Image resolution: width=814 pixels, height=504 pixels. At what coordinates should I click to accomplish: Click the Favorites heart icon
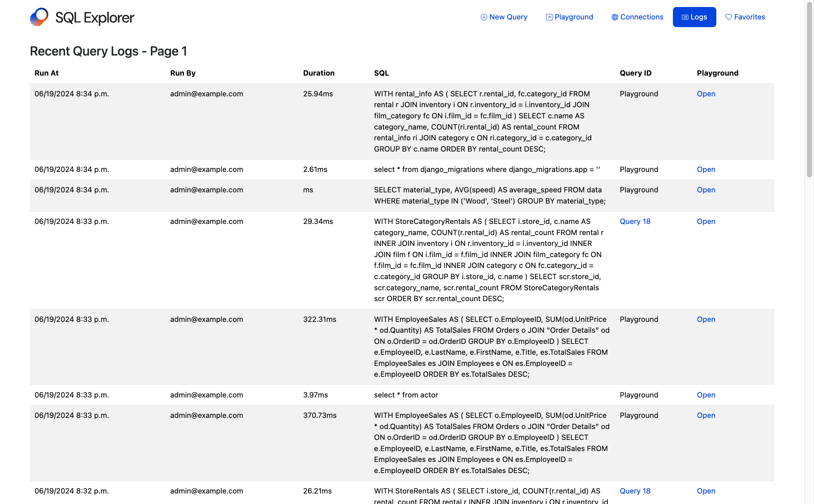729,17
